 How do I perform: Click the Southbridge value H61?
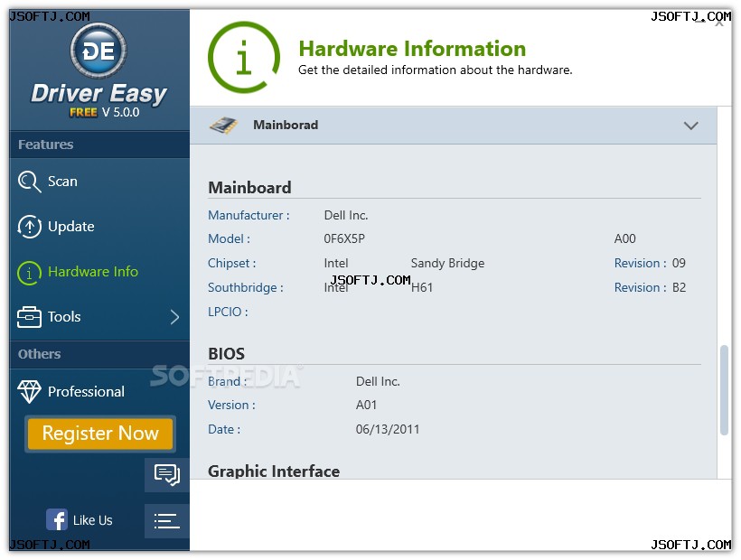click(422, 287)
